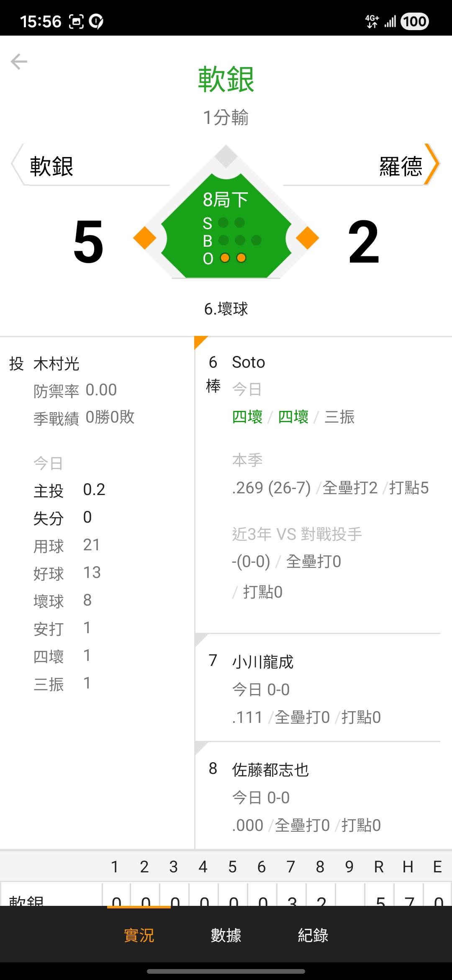The width and height of the screenshot is (452, 980).
Task: Tap the 6.壞球 pitch result text
Action: click(x=226, y=309)
